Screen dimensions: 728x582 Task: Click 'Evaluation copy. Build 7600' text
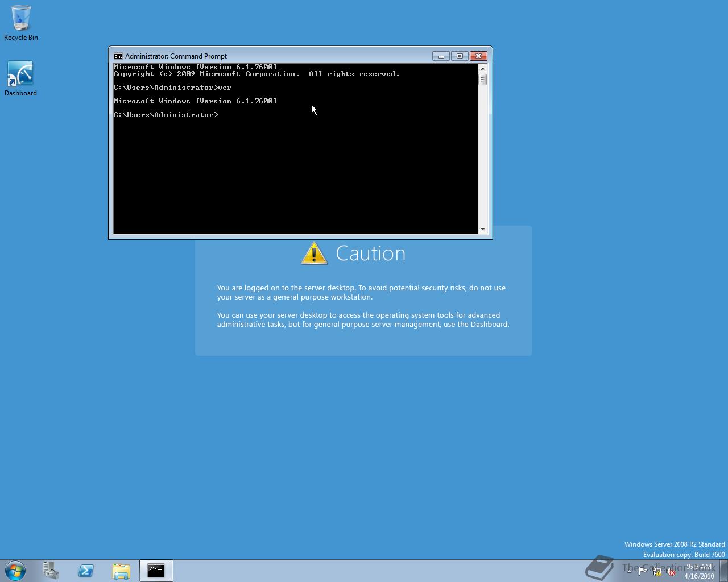tap(684, 555)
